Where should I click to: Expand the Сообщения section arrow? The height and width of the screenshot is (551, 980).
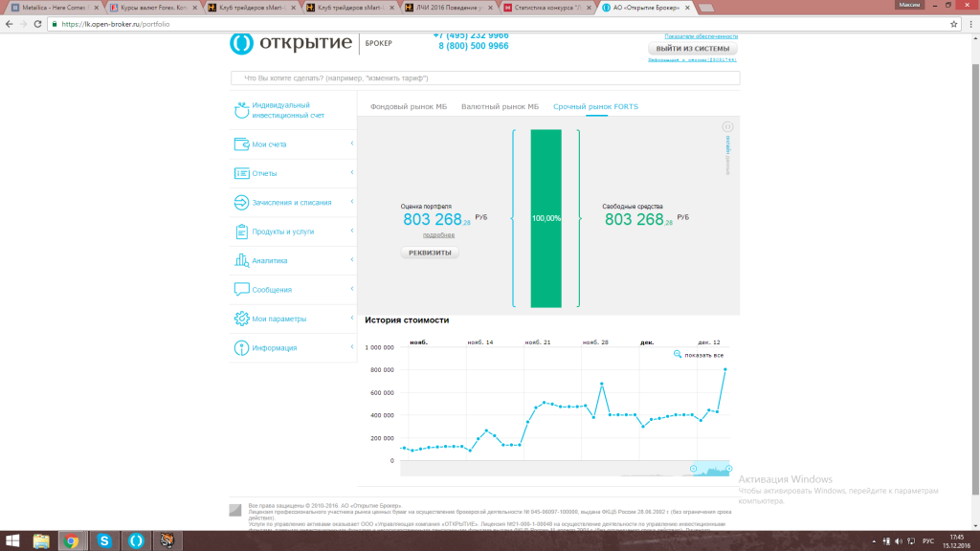(x=352, y=290)
